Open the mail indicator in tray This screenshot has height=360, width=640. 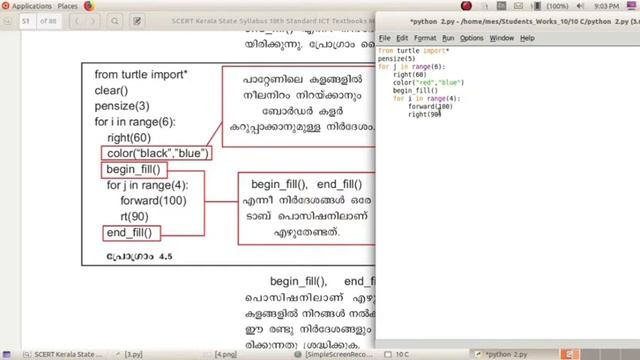(518, 6)
